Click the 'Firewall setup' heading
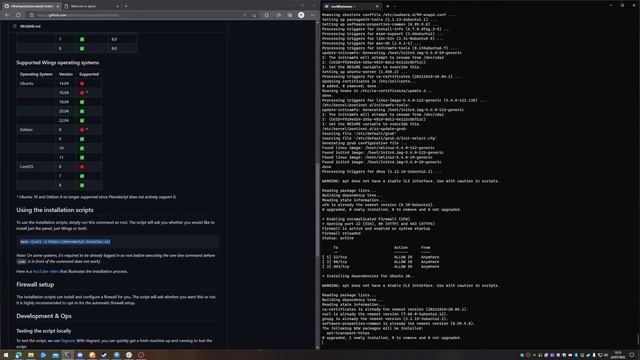 point(35,284)
